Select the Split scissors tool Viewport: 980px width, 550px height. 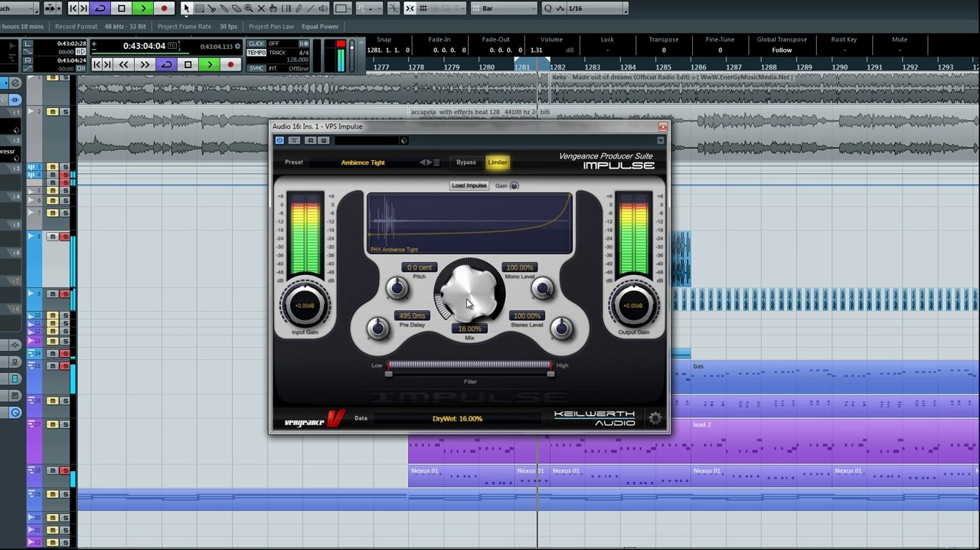click(x=212, y=8)
